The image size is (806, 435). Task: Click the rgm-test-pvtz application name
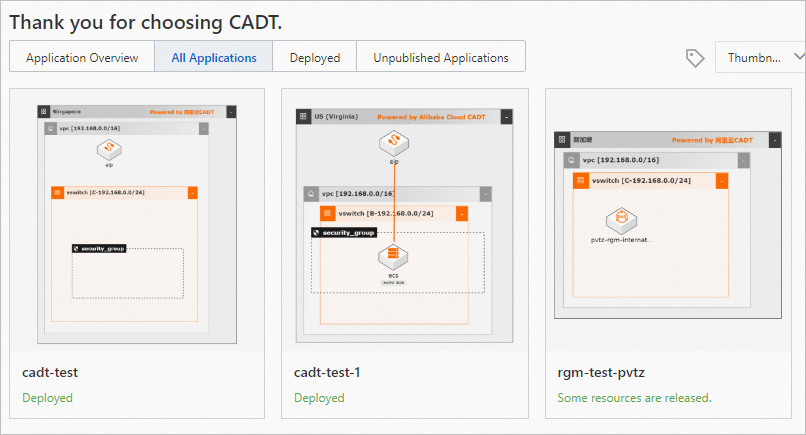601,372
